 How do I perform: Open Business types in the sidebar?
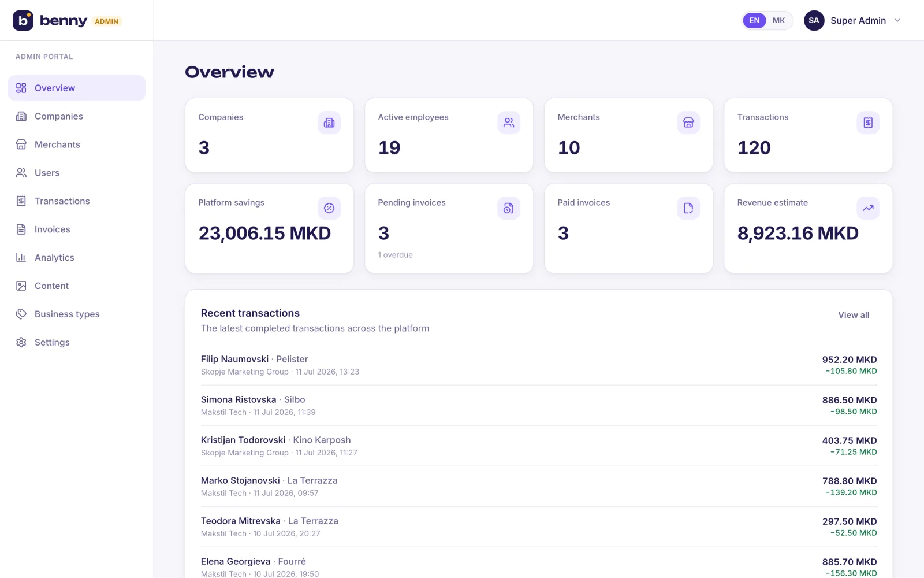pos(77,314)
